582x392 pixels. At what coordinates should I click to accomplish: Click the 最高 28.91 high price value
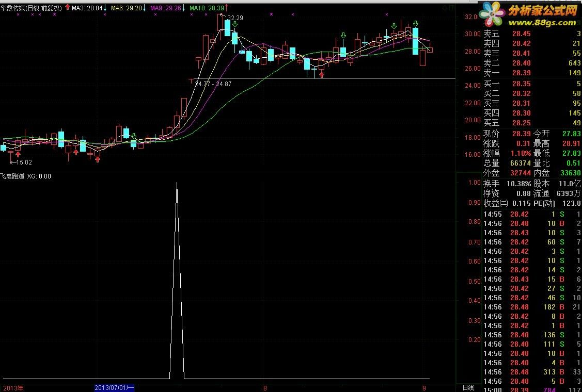(x=572, y=143)
